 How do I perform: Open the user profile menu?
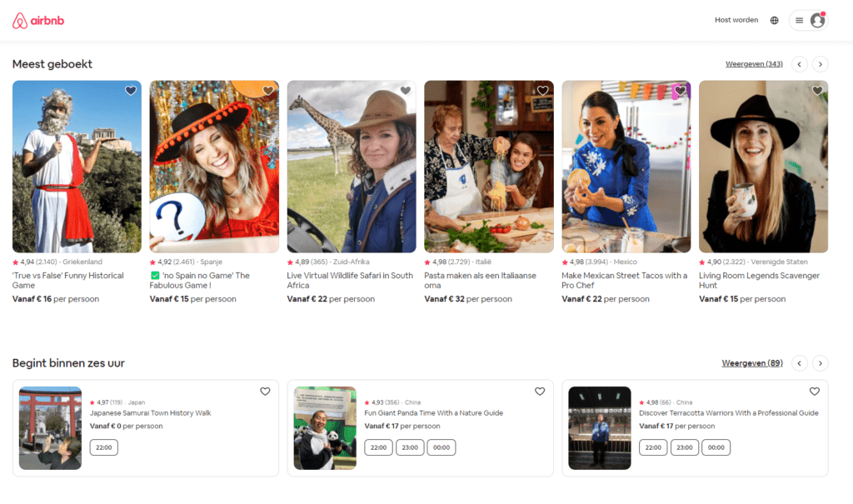pos(808,20)
